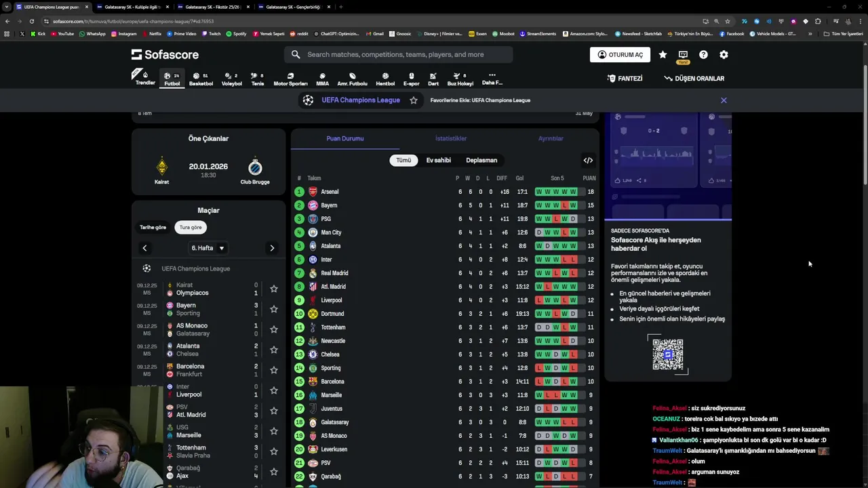Viewport: 868px width, 488px height.
Task: Expand the Daha Fazla sports menu
Action: 492,79
